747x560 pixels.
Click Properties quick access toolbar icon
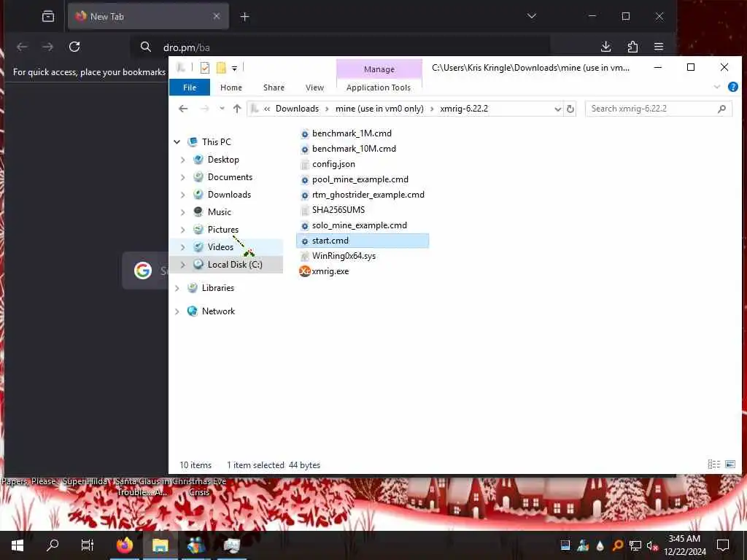point(205,68)
